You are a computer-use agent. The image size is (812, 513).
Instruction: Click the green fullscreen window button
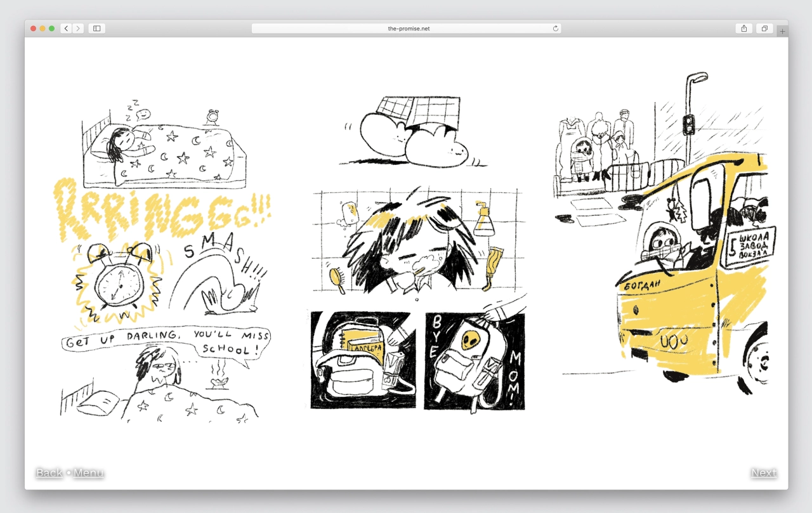[51, 29]
